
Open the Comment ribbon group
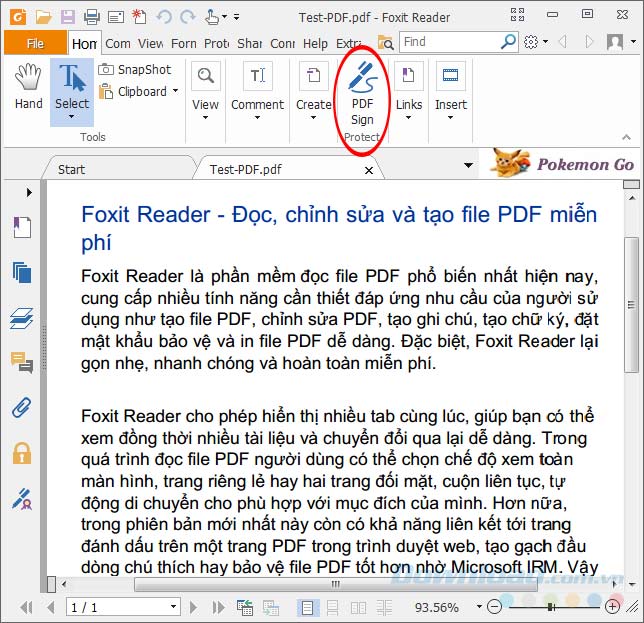point(257,91)
